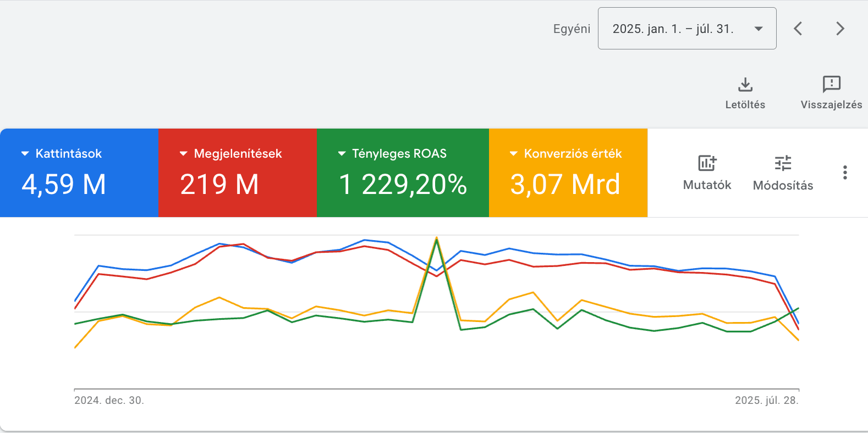This screenshot has width=868, height=433.
Task: Open Kattintások metric dropdown arrow
Action: [x=25, y=154]
